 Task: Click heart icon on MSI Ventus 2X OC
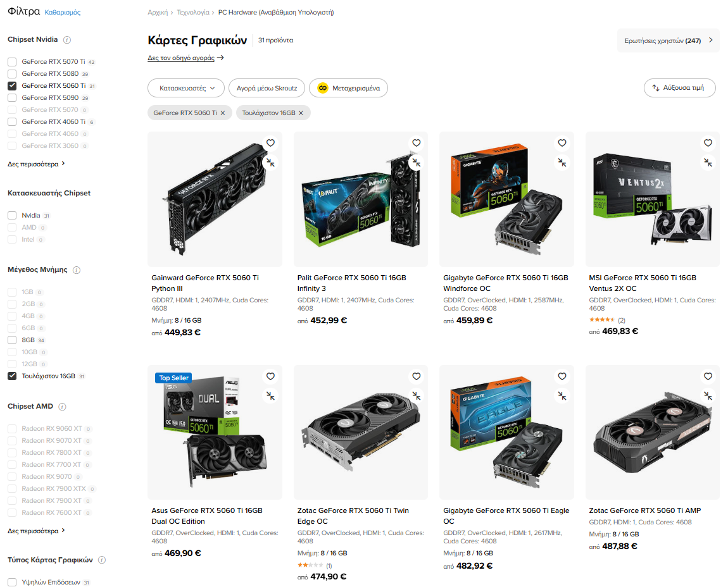coord(708,143)
